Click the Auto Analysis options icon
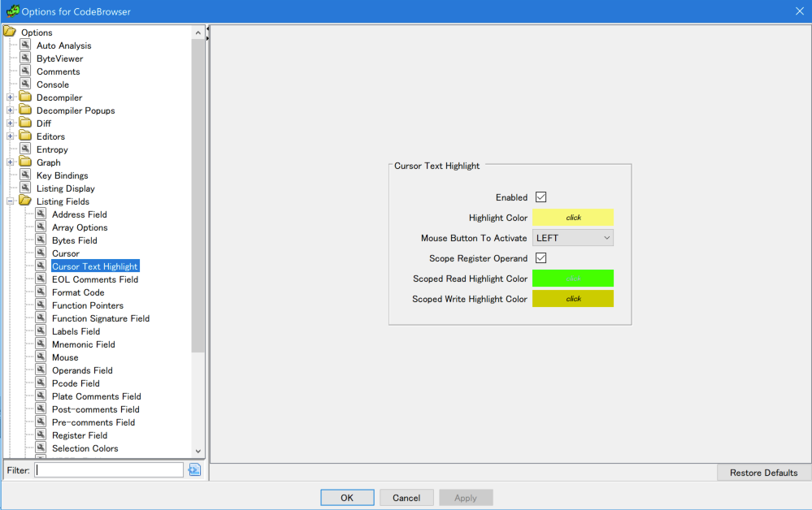The height and width of the screenshot is (510, 812). click(25, 45)
